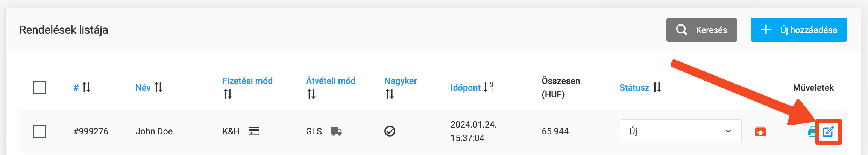Check the box for order #999276
This screenshot has height=155, width=868.
point(39,131)
